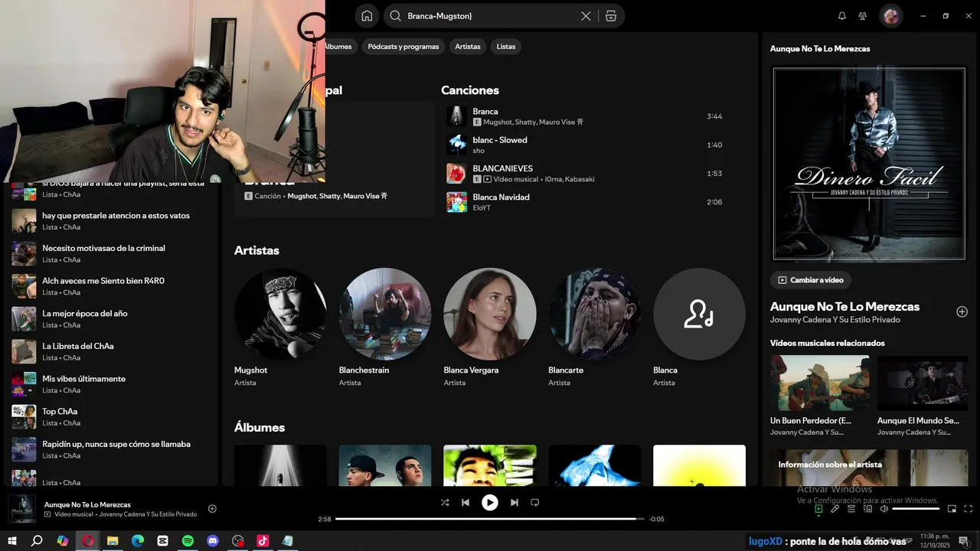Viewport: 980px width, 551px height.
Task: Open OBS Studio from the taskbar
Action: pyautogui.click(x=238, y=540)
